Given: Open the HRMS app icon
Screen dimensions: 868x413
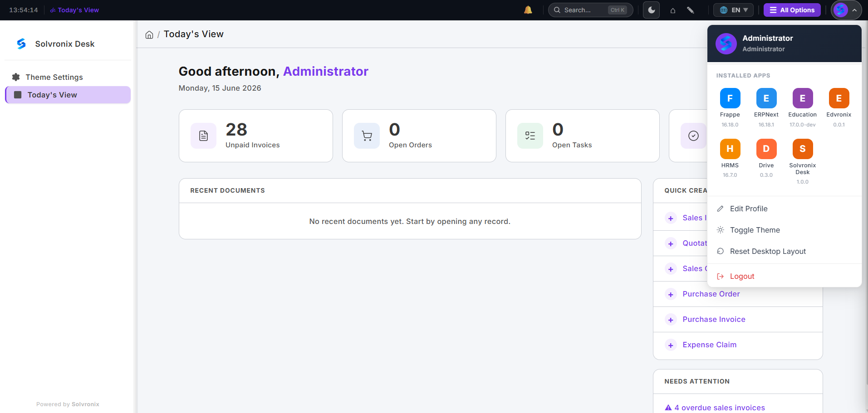Looking at the screenshot, I should click(730, 149).
